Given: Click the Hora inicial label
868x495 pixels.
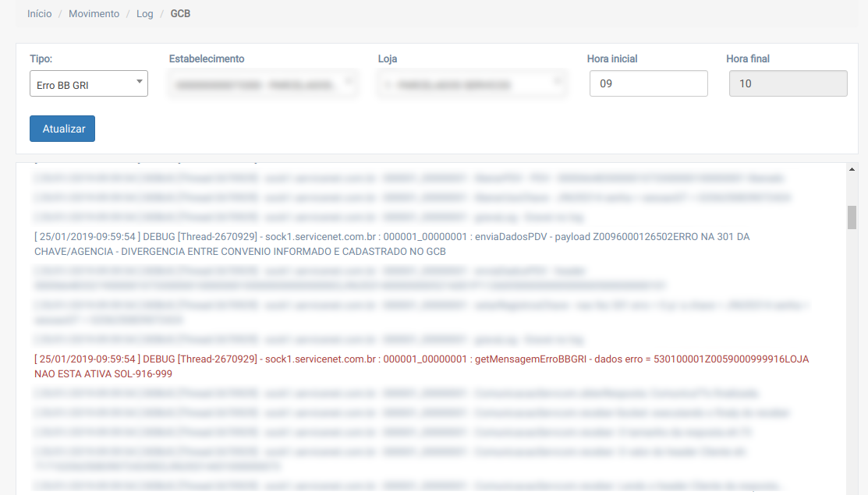Looking at the screenshot, I should click(x=618, y=59).
